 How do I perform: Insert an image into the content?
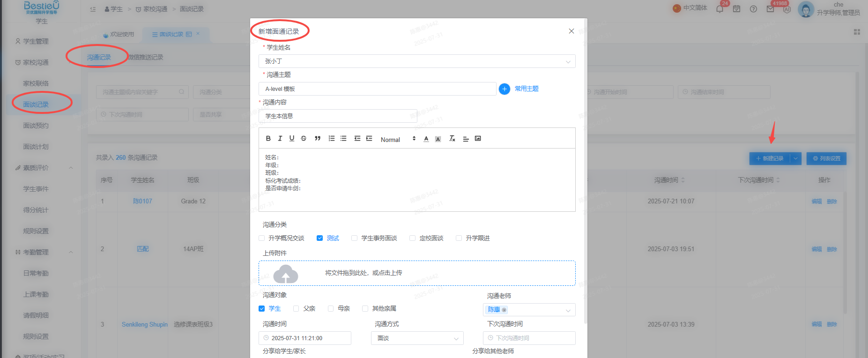pyautogui.click(x=478, y=139)
